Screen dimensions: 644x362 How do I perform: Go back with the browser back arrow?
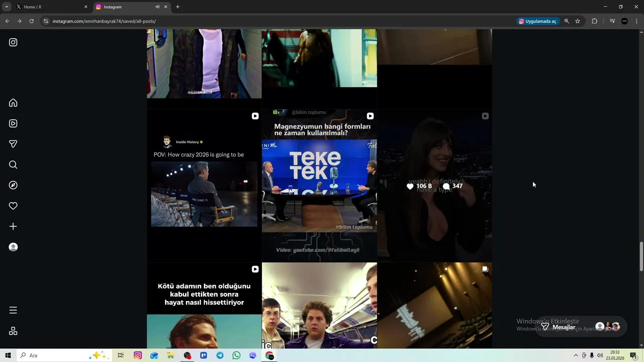(x=7, y=21)
